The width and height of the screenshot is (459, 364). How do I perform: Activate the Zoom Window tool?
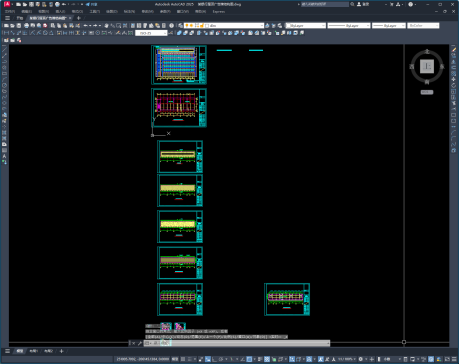tap(118, 26)
